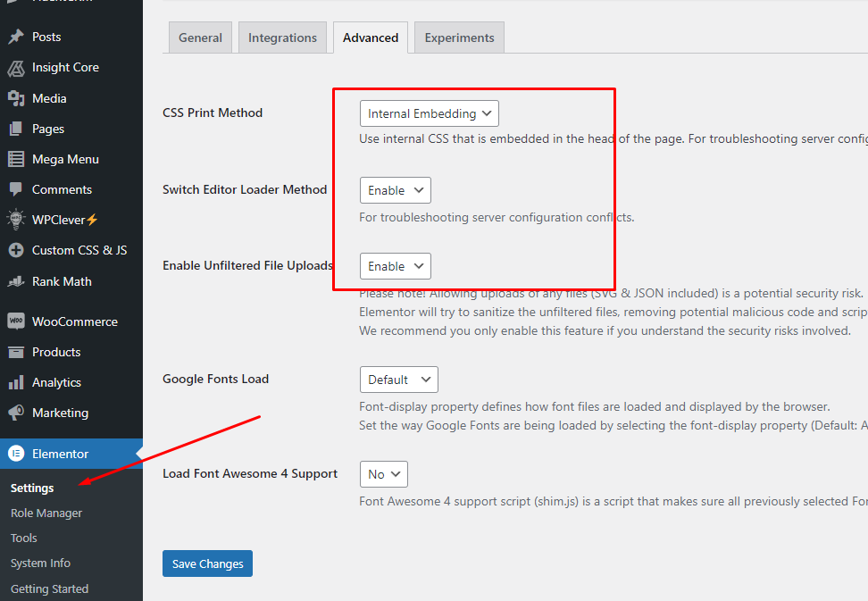Click the Switch Editor Loader Method label
868x601 pixels.
(245, 190)
